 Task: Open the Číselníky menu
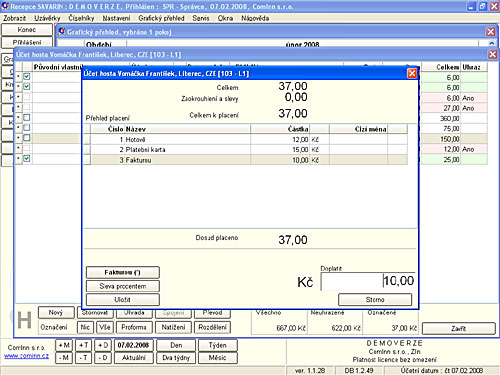[81, 18]
